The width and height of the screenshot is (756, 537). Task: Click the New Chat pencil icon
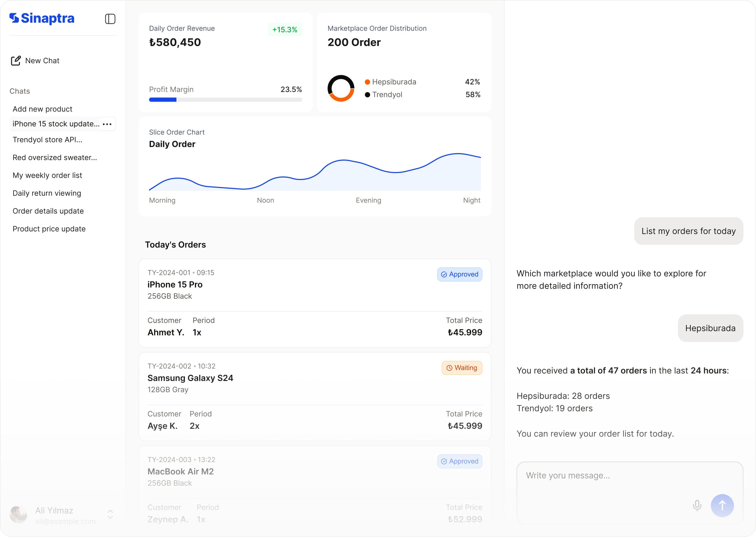(16, 60)
